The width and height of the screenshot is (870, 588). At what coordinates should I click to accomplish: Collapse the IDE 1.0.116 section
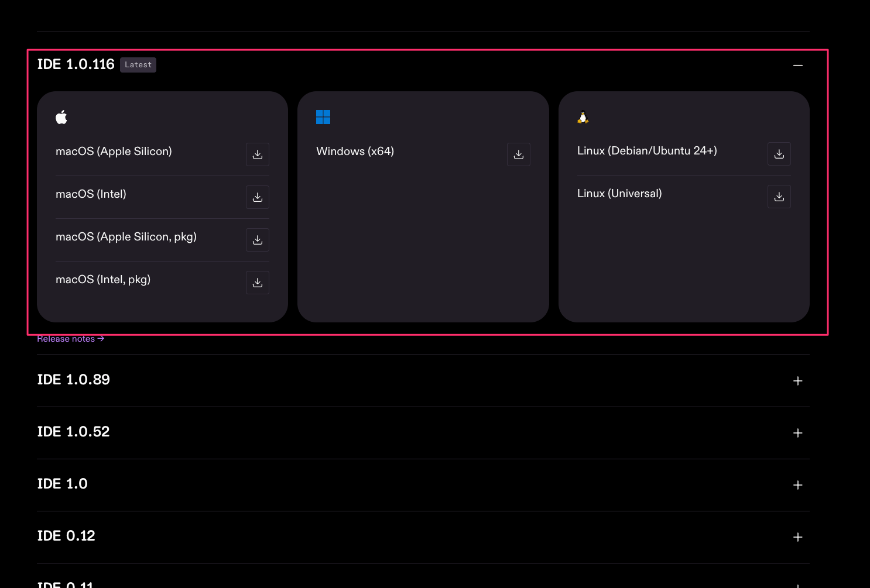(798, 65)
